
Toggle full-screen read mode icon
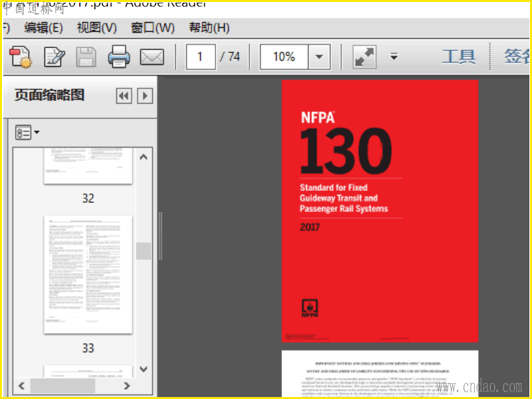click(x=364, y=57)
